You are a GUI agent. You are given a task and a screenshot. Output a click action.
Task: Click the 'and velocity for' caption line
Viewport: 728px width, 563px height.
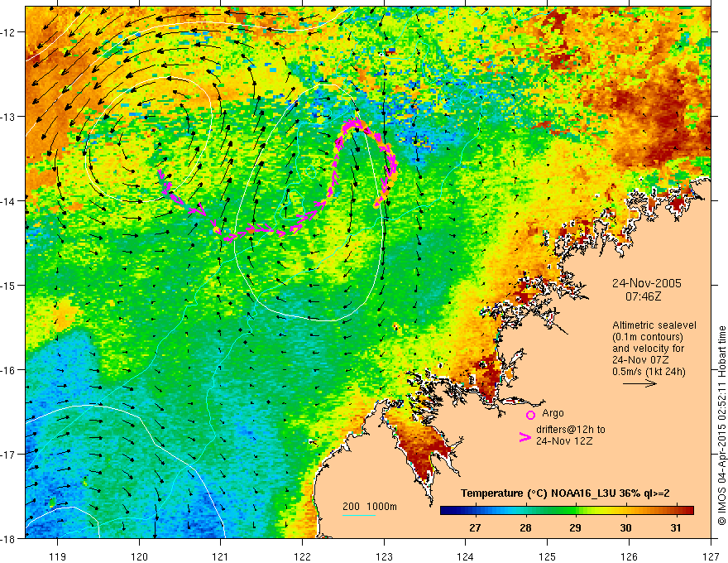649,349
